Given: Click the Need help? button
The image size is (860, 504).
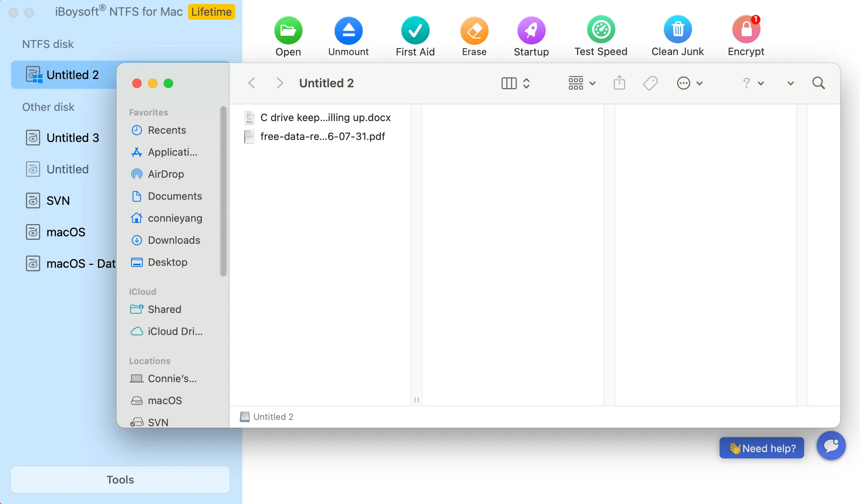Looking at the screenshot, I should 762,448.
